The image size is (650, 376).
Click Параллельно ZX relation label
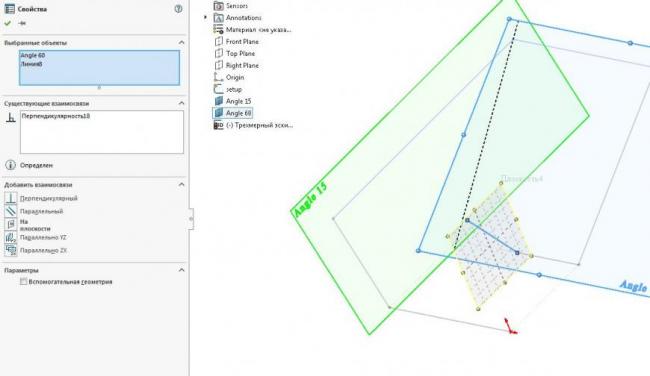pos(44,250)
